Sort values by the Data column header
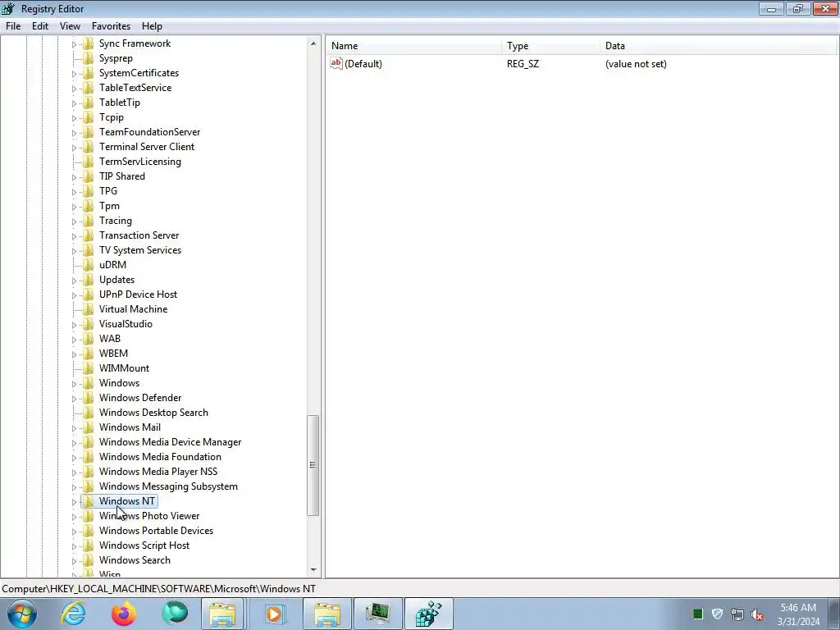The width and height of the screenshot is (840, 630). [718, 46]
